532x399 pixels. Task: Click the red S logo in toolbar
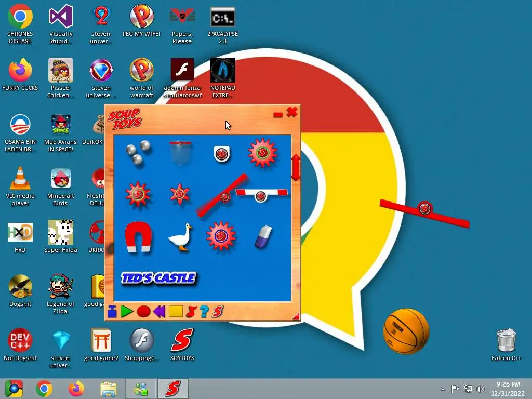click(x=218, y=312)
